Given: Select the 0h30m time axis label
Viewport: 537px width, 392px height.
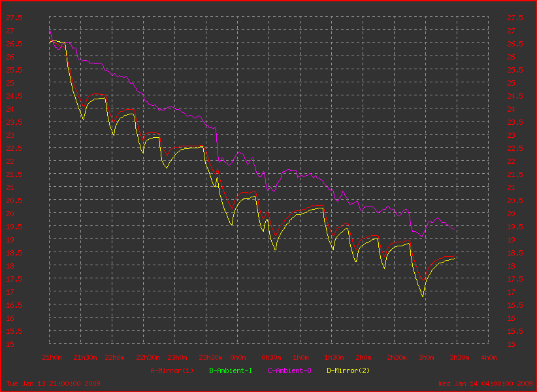Looking at the screenshot, I should 271,357.
